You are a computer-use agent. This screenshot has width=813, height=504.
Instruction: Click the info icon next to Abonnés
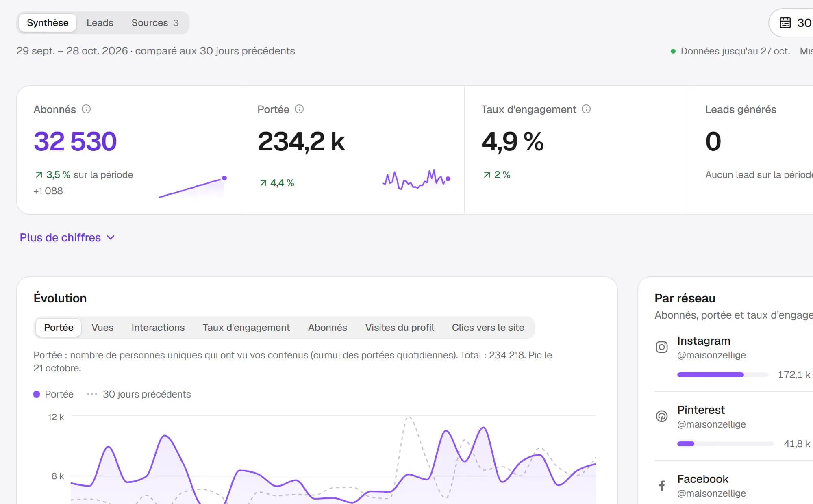tap(86, 109)
